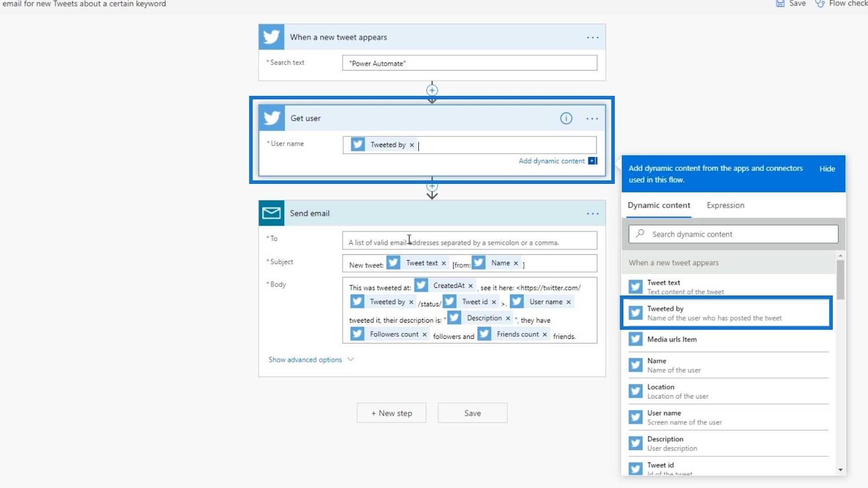Open the ellipsis menu for 'When a new tweet appears'
Image resolution: width=868 pixels, height=488 pixels.
(592, 37)
